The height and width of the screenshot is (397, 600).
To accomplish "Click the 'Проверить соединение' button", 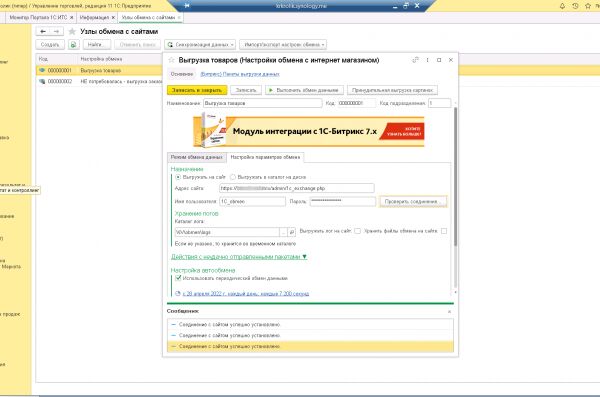I will pos(413,201).
